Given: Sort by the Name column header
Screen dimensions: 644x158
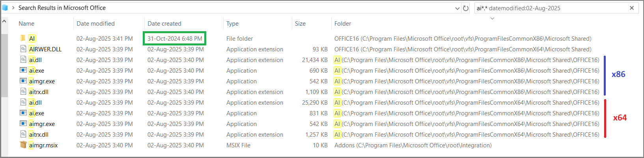Looking at the screenshot, I should tap(26, 24).
